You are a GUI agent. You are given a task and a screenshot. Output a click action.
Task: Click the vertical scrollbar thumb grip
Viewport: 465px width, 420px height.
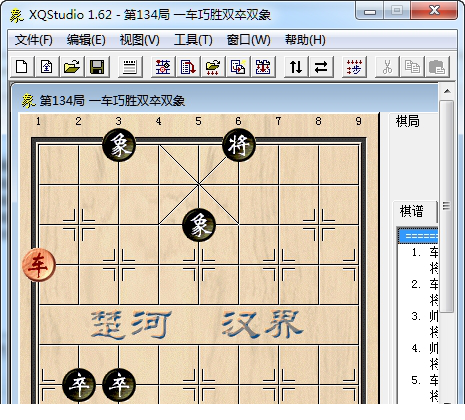(x=447, y=206)
